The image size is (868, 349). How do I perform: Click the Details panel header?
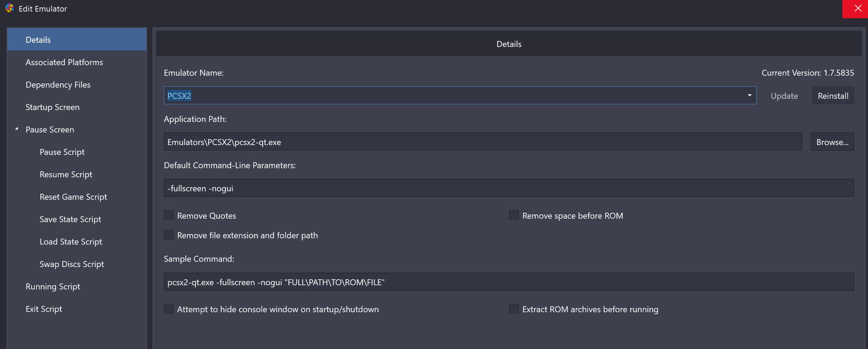509,44
